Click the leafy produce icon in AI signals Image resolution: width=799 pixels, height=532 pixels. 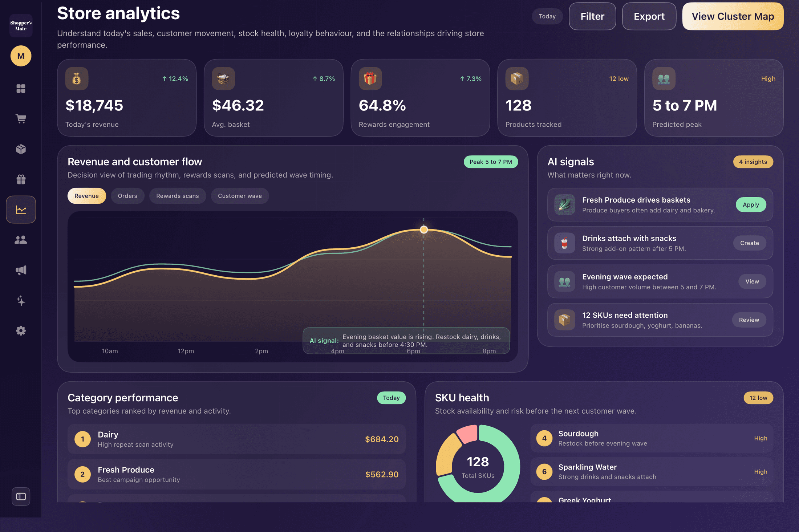[x=565, y=205]
